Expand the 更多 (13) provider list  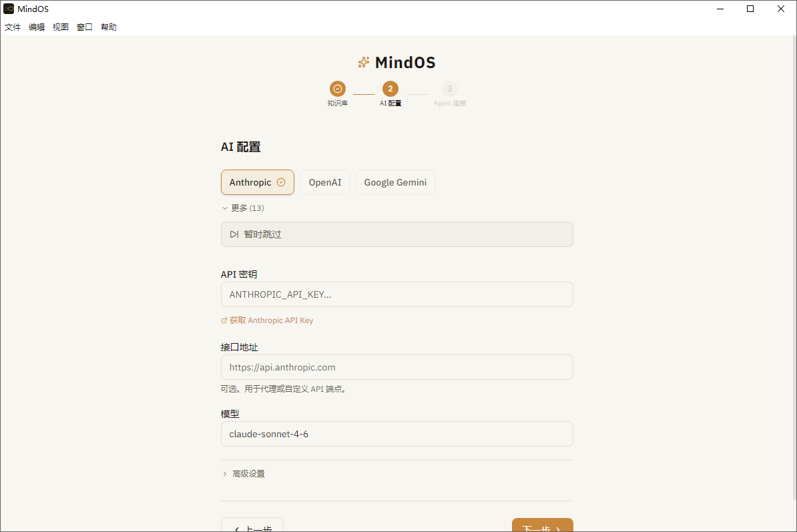pos(243,208)
